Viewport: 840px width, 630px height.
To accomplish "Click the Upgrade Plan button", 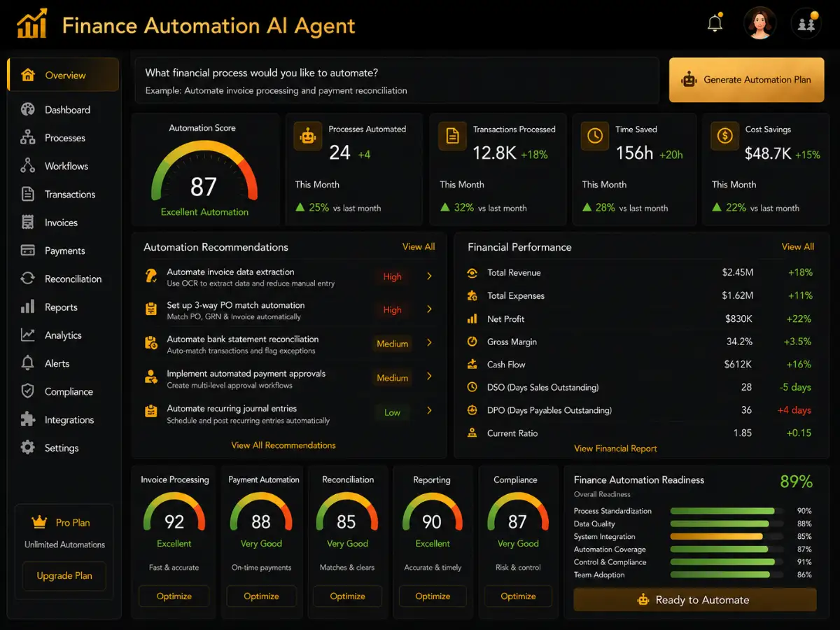I will [64, 575].
